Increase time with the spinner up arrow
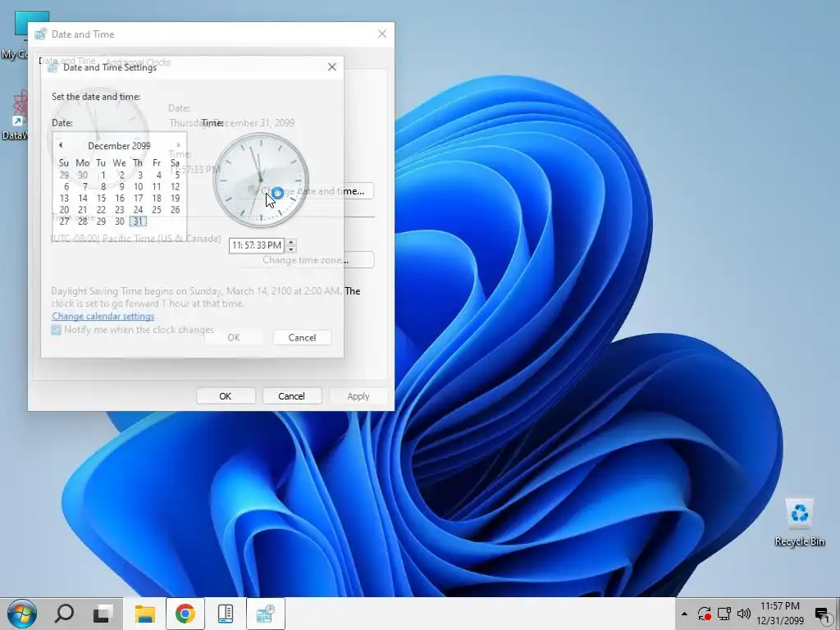840x630 pixels. pos(291,242)
